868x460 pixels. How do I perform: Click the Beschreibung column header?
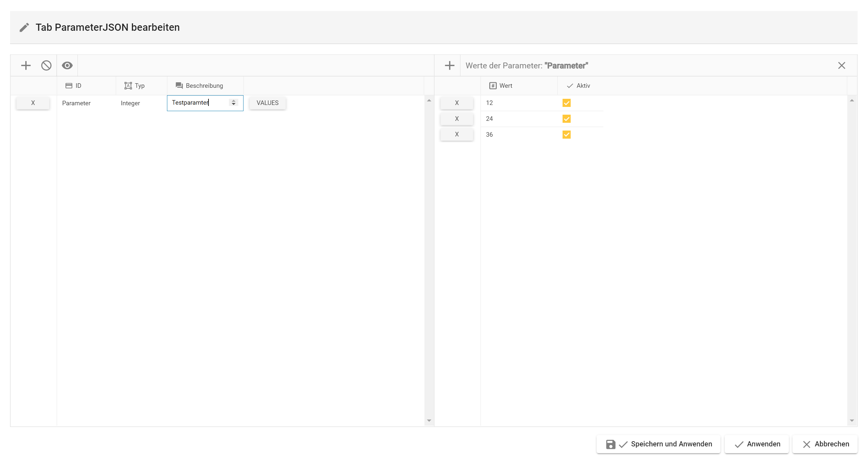(x=204, y=86)
